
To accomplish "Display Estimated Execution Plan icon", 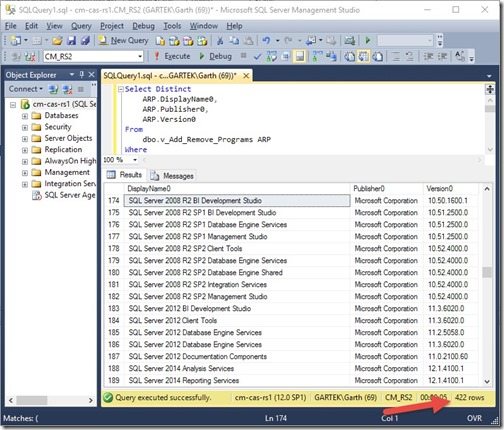I will point(272,56).
